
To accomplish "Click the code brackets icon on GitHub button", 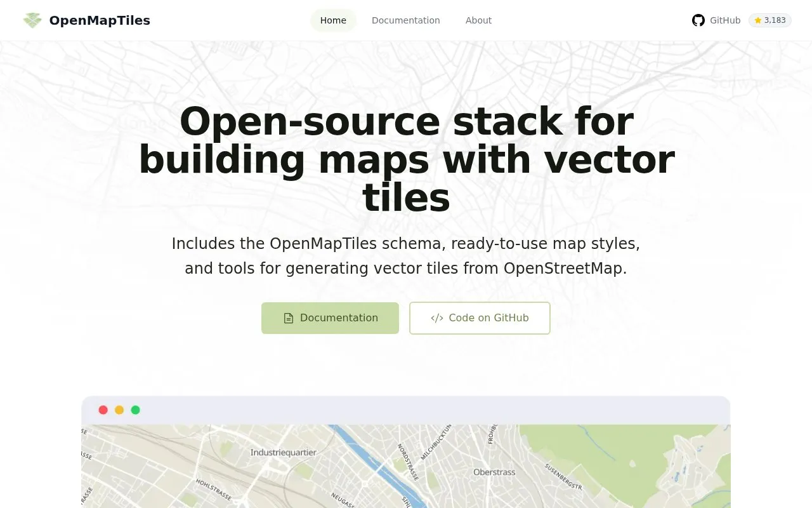I will pos(437,318).
